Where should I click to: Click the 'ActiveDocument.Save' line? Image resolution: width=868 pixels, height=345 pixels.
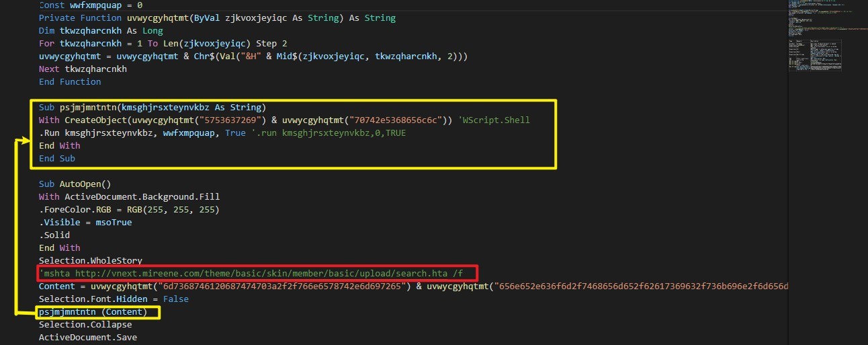[x=87, y=338]
